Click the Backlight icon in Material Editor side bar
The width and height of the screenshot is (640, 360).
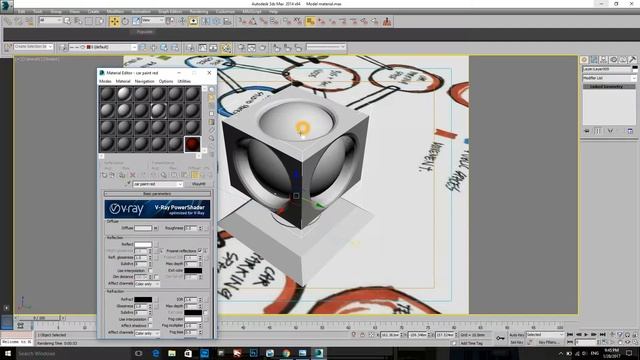coord(211,98)
